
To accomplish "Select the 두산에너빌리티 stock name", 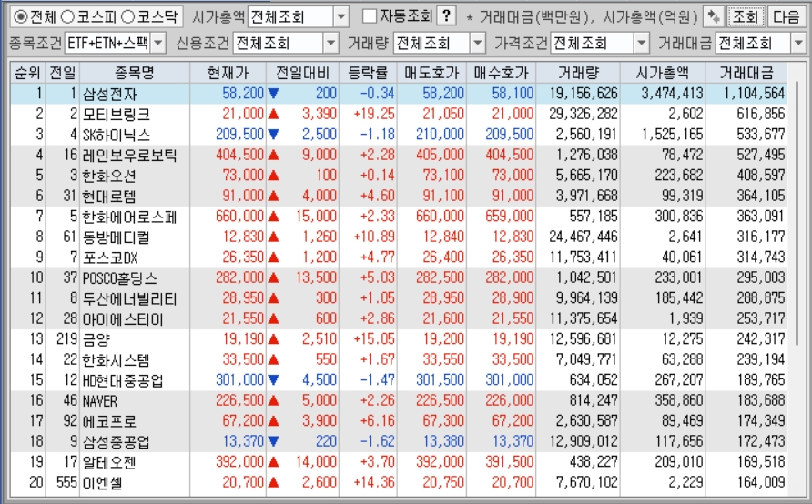I will click(130, 298).
